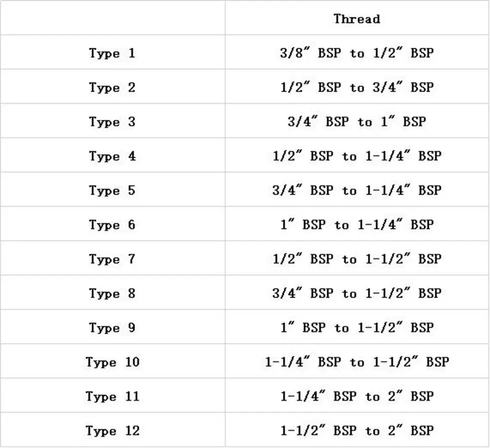
Task: Select the 1-1/2" BSP to 2" BSP cell
Action: point(357,431)
